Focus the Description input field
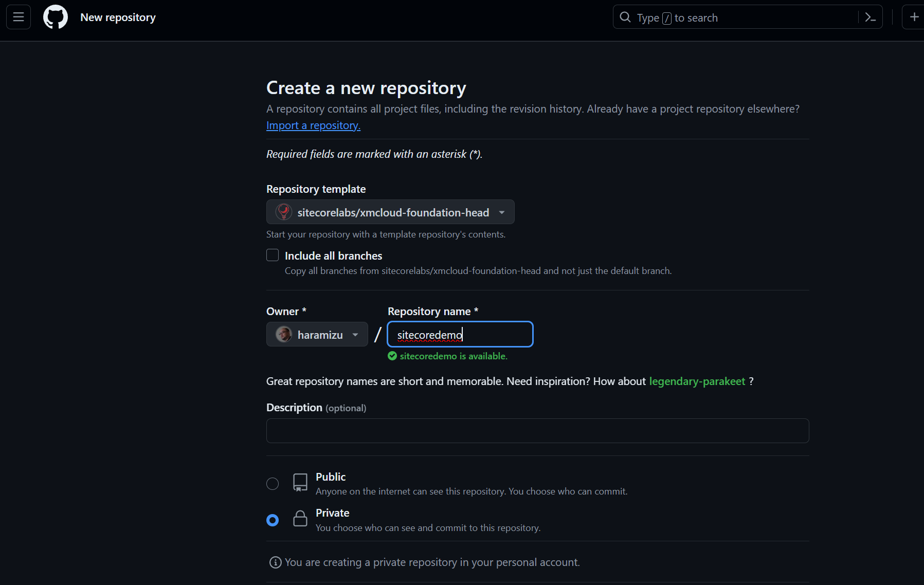The height and width of the screenshot is (585, 924). (x=537, y=431)
